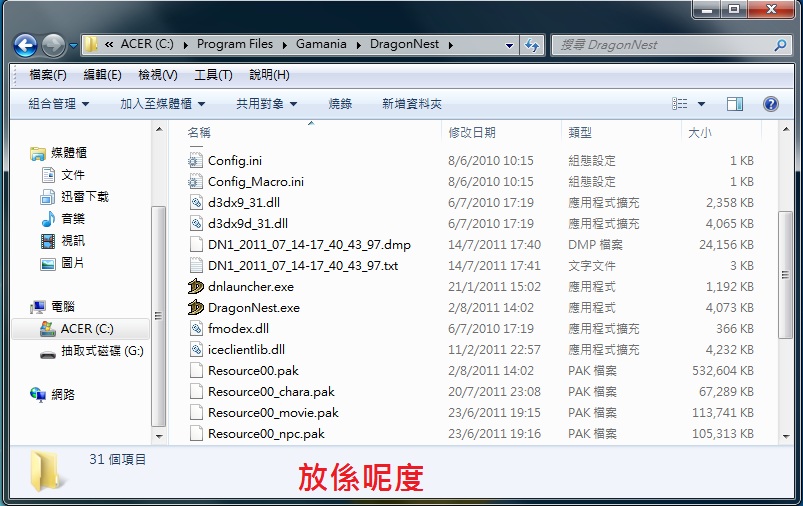
Task: Expand DragonNest breadcrumb arrow
Action: (451, 45)
